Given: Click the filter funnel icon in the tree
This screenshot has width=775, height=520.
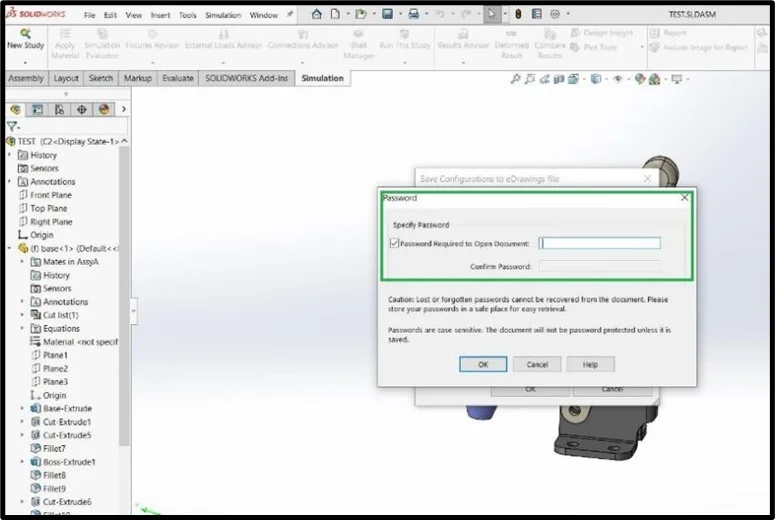Looking at the screenshot, I should [12, 127].
